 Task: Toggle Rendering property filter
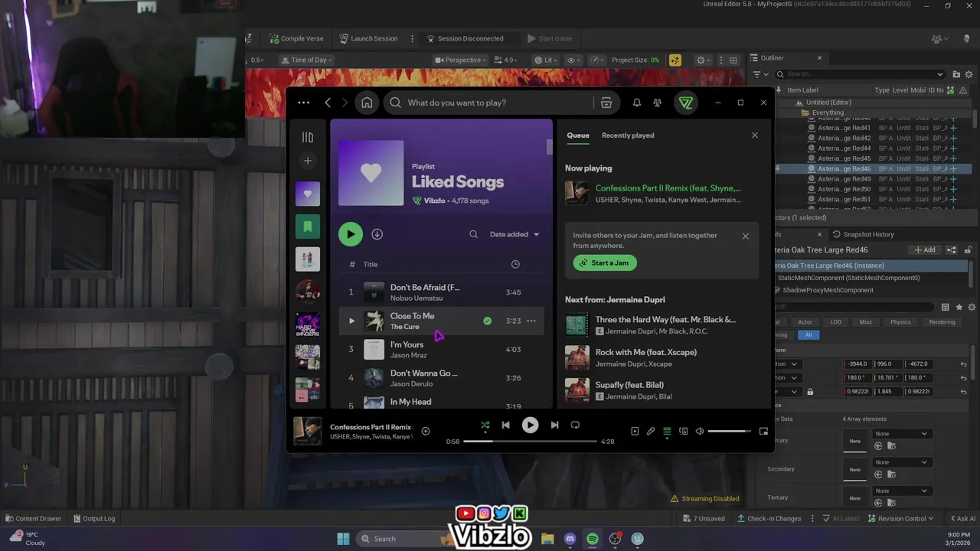942,321
